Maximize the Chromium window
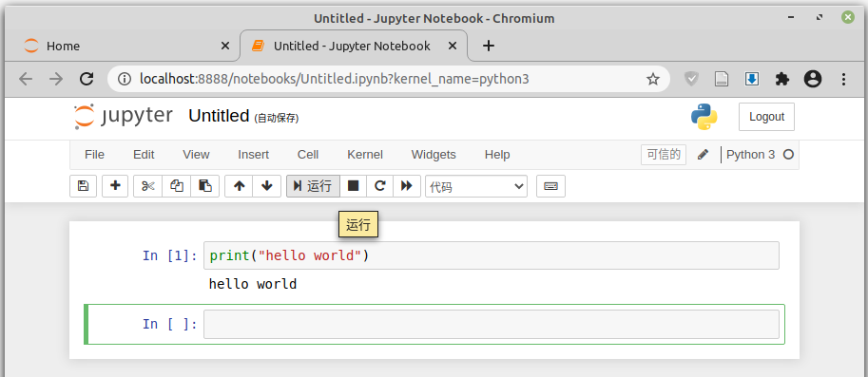868x377 pixels. coord(820,18)
